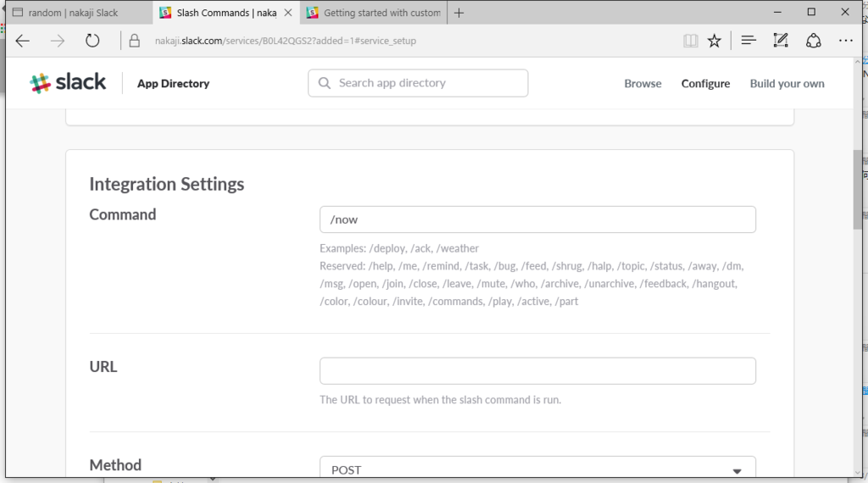
Task: Open Build your own link
Action: click(787, 84)
